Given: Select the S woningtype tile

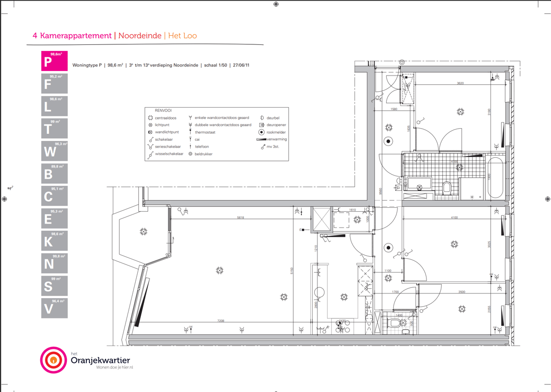Looking at the screenshot, I should [55, 286].
